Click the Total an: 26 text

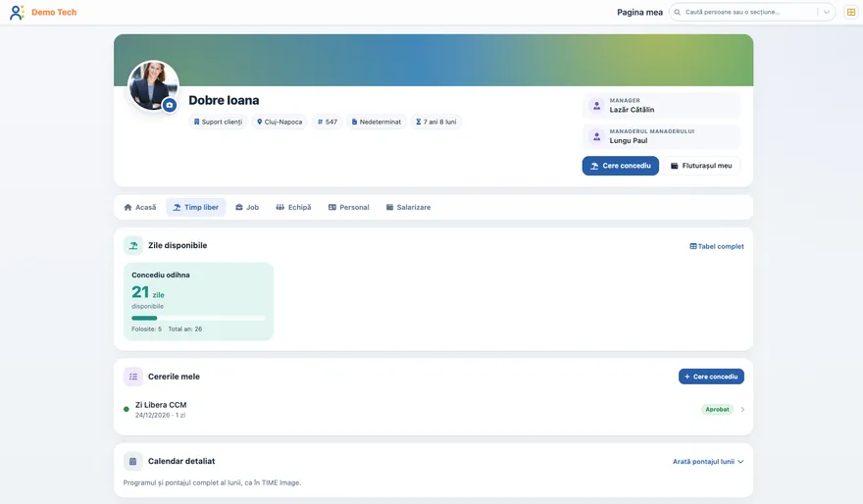point(185,329)
